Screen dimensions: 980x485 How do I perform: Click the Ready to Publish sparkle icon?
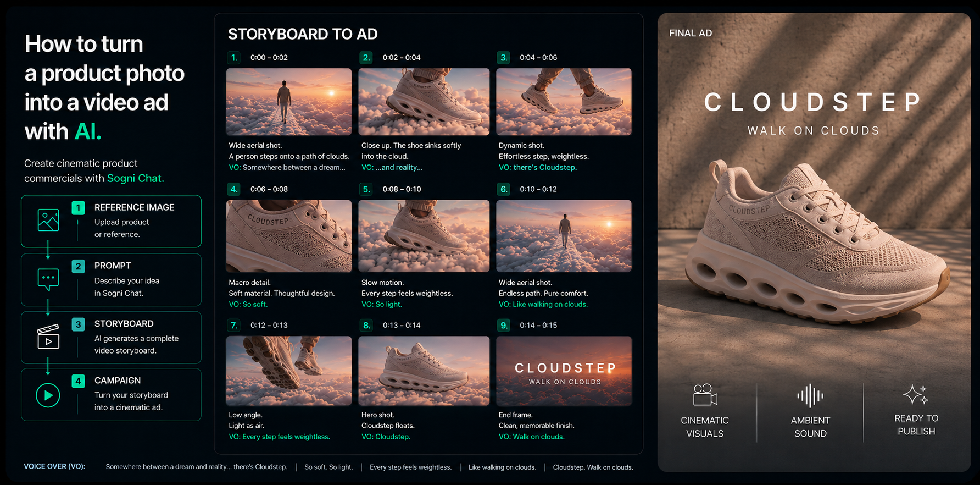click(x=916, y=394)
